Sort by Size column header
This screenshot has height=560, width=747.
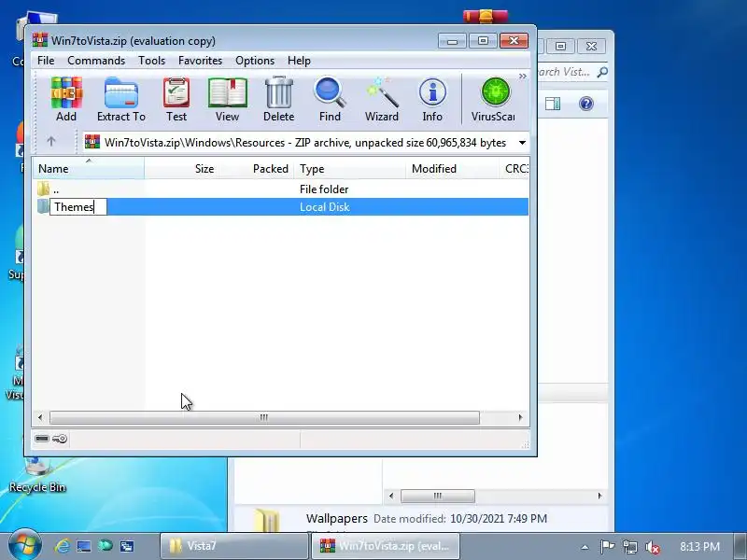(181, 169)
